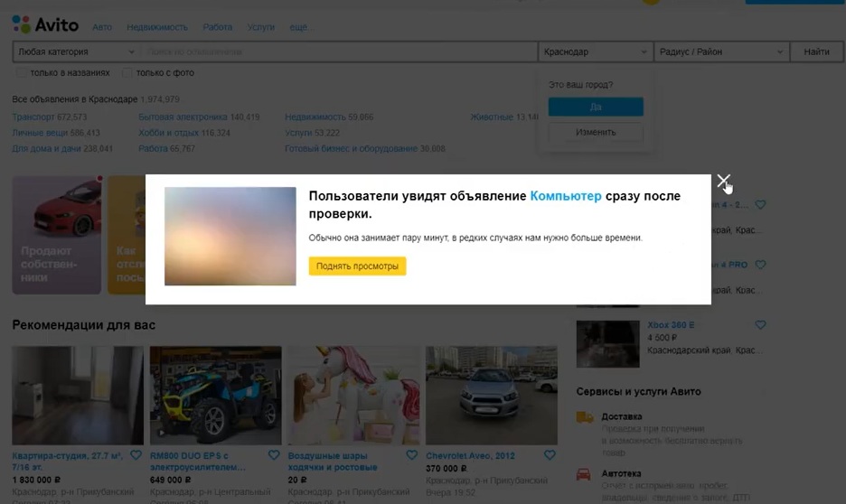Open the Радиус / Район dropdown

[721, 51]
